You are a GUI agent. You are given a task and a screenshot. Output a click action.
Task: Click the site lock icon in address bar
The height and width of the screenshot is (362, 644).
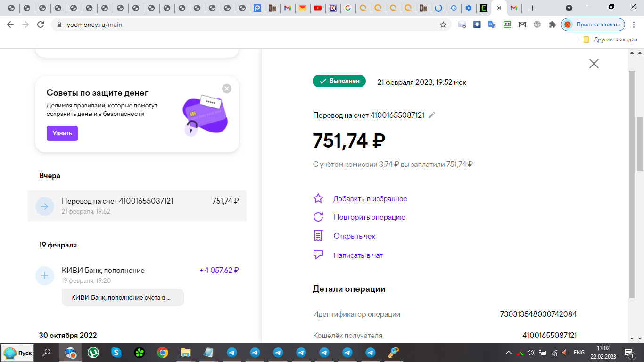point(59,25)
